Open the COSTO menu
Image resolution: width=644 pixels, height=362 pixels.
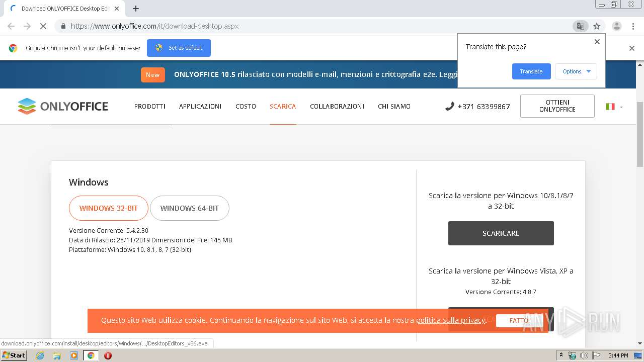[x=246, y=106]
